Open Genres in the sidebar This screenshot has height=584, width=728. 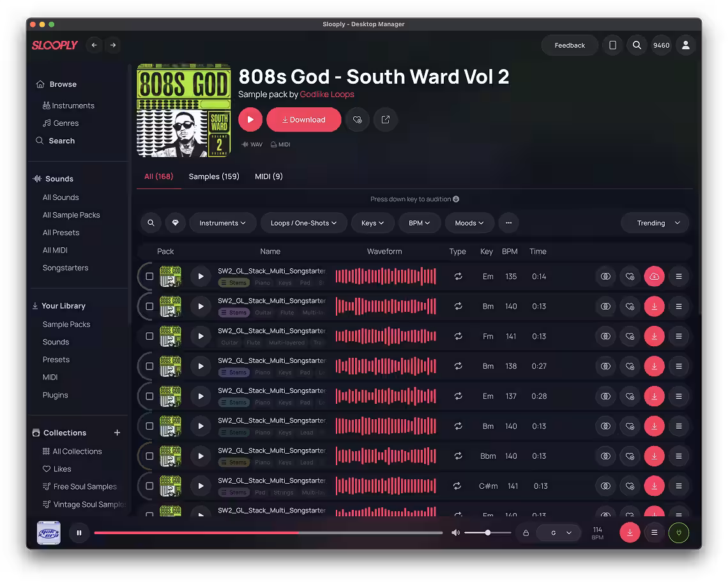click(66, 123)
